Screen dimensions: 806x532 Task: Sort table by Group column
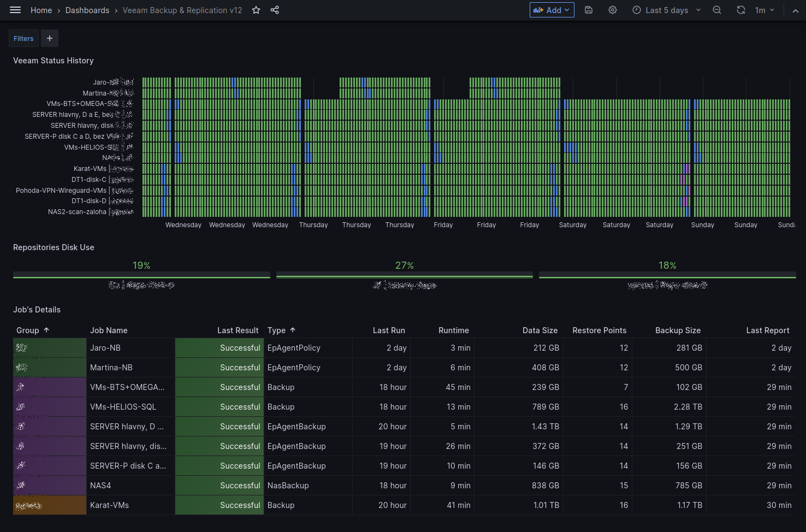[x=28, y=330]
